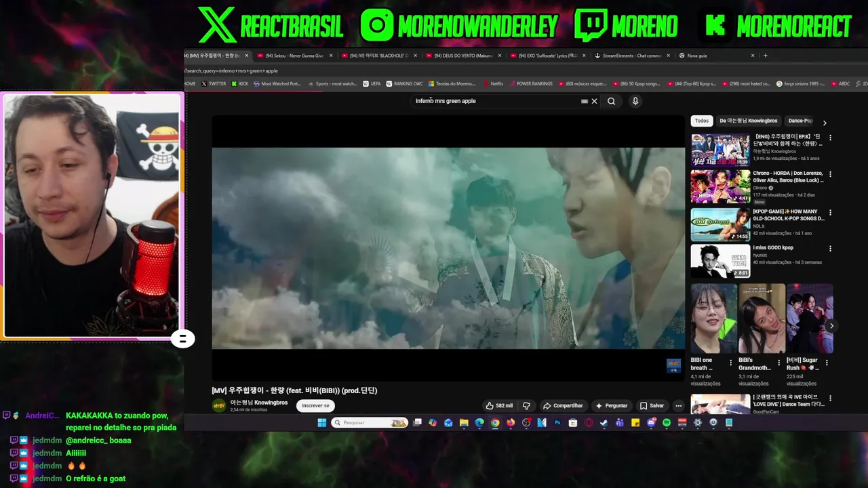
Task: Click the video player to pause
Action: tap(448, 248)
